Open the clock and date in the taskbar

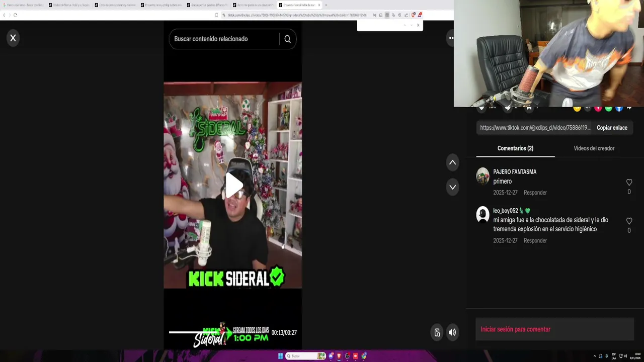click(636, 356)
